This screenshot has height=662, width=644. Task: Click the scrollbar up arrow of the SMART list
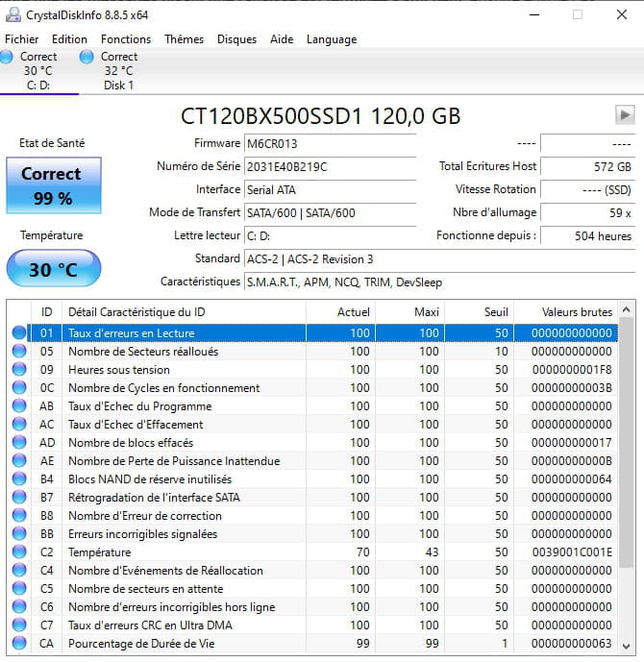coord(627,310)
